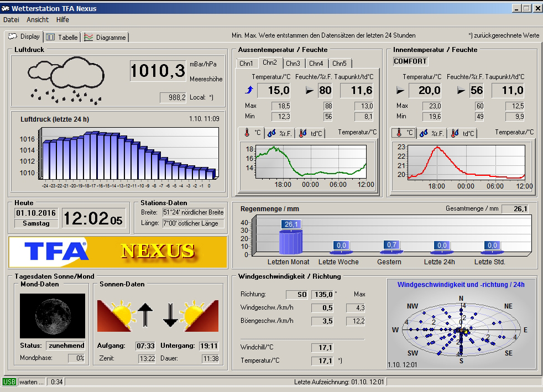
Task: Click the sunset time 19:11
Action: coord(209,346)
